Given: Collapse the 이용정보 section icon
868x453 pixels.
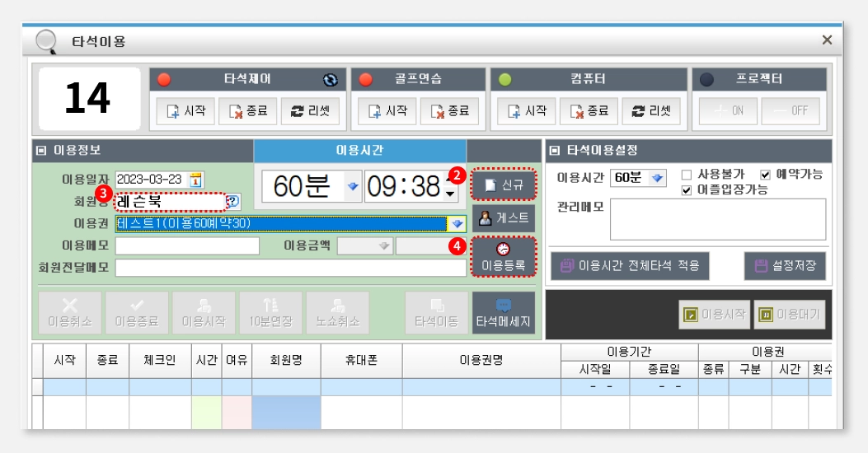Looking at the screenshot, I should [x=41, y=151].
